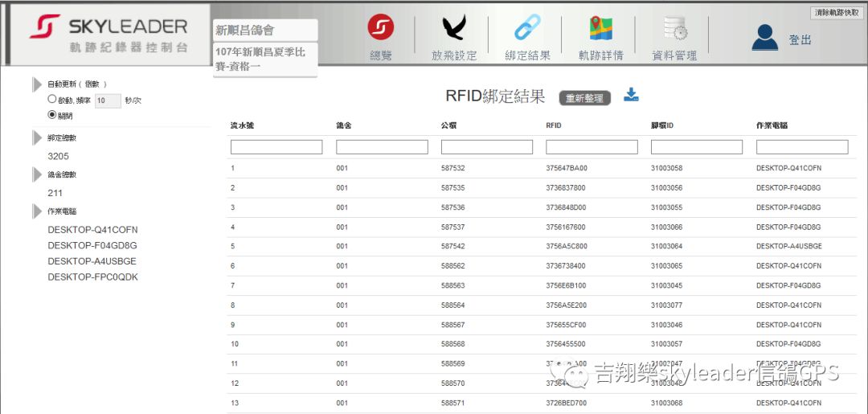Collapse the 作業電腦 section arrow
Viewport: 868px width, 414px height.
point(37,211)
